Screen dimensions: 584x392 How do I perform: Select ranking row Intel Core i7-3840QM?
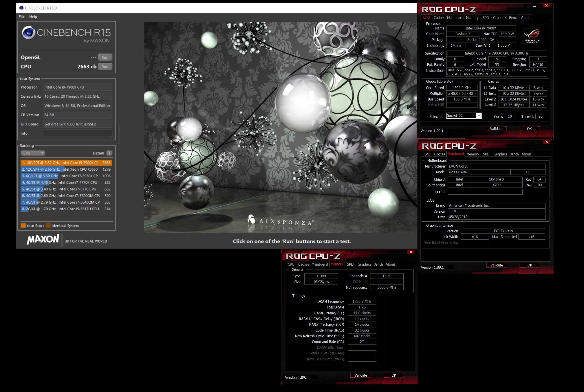point(66,202)
